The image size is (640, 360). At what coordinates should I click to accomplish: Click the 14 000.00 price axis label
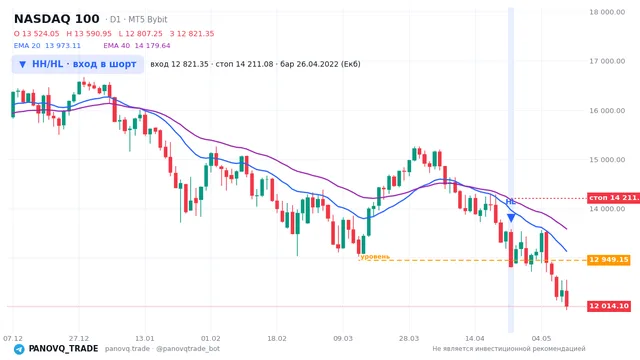607,209
